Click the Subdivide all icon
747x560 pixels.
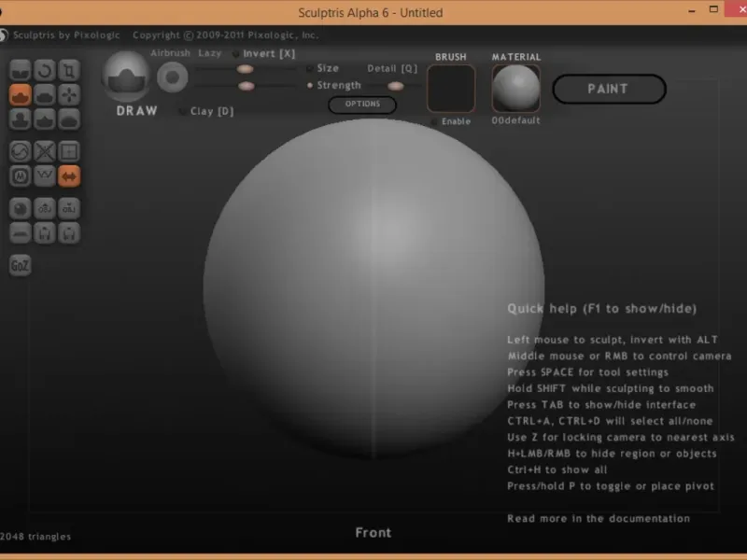click(69, 151)
